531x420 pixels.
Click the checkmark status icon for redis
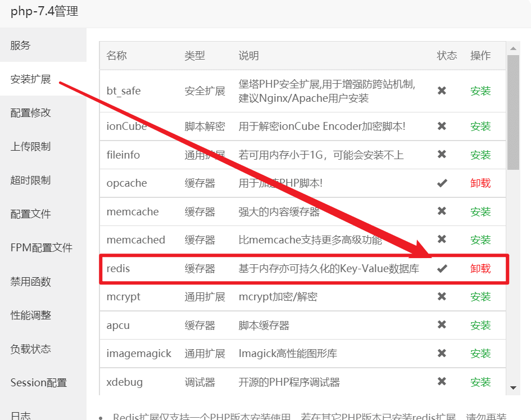point(442,269)
